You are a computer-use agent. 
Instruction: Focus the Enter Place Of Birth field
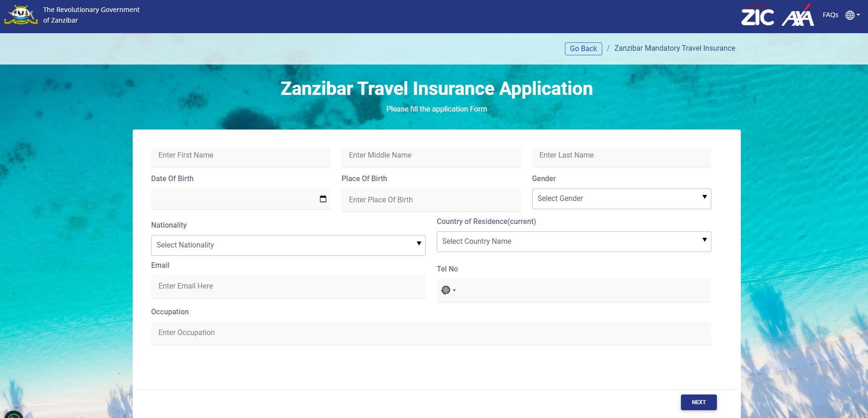tap(431, 200)
